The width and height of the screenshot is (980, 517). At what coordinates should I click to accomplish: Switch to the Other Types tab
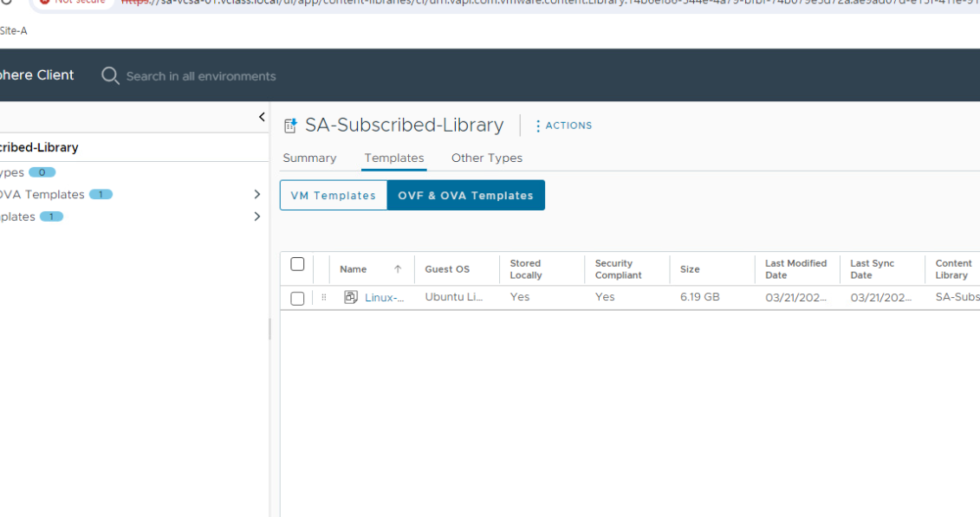click(x=487, y=158)
